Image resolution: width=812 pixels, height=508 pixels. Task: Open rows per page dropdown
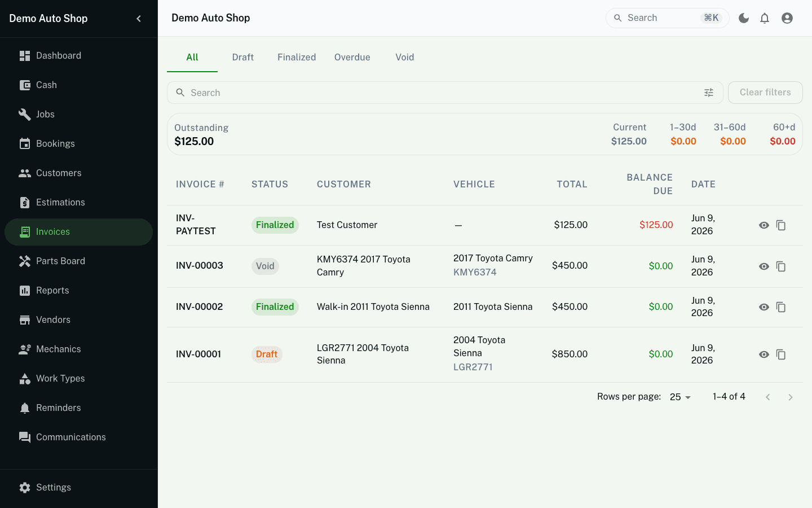coord(681,397)
